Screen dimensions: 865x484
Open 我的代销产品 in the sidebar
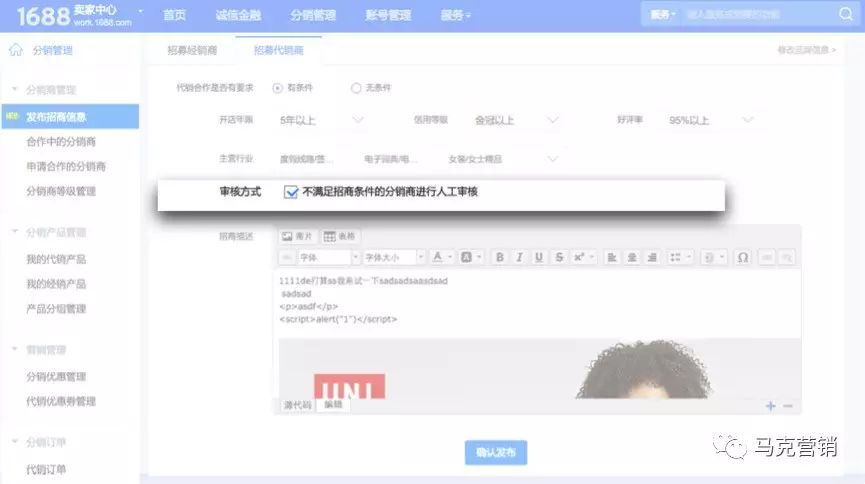[x=56, y=259]
